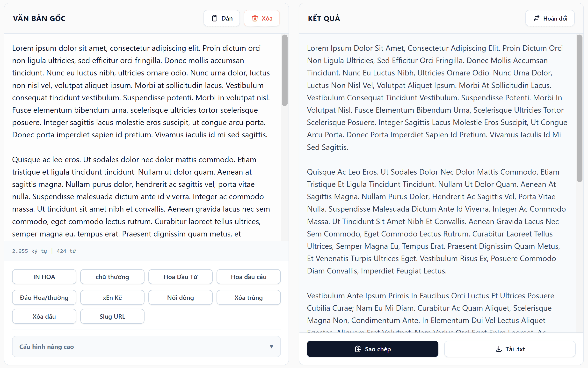
Task: Apply xEn Kẽ alternating case
Action: (x=112, y=297)
